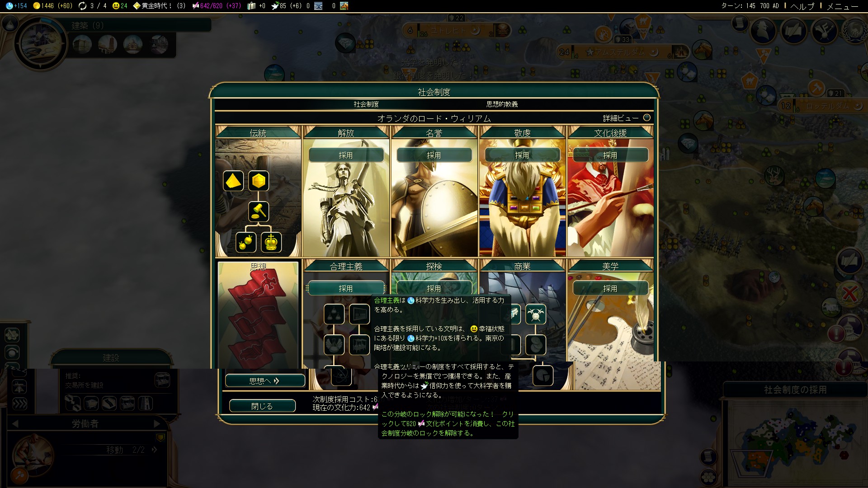Adopt the 美学 branch via 採用 button
This screenshot has height=488, width=868.
tap(610, 288)
